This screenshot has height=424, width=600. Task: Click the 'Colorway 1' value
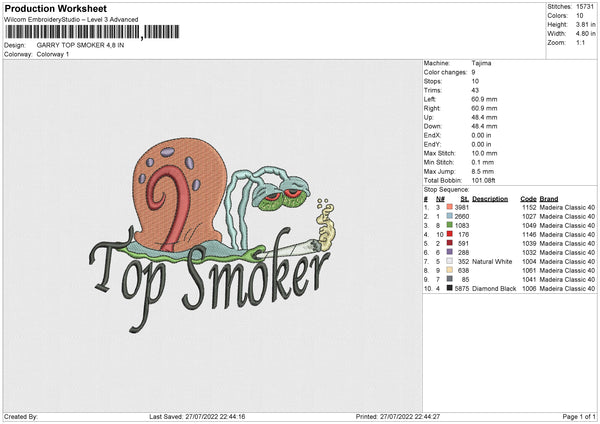click(x=53, y=54)
